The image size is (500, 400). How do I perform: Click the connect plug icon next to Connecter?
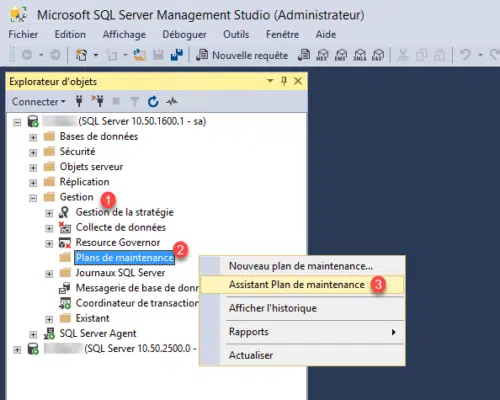click(x=79, y=101)
